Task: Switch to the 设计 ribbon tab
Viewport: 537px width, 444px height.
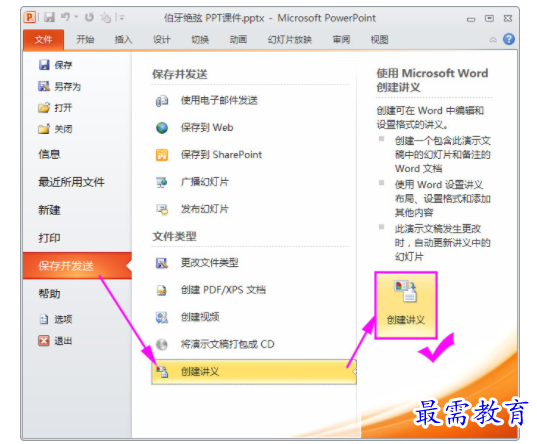Action: 162,40
